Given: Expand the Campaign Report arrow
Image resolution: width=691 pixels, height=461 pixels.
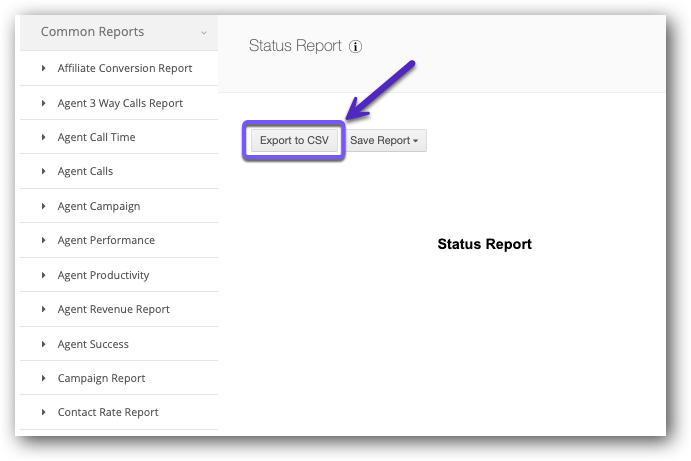Looking at the screenshot, I should [x=43, y=378].
